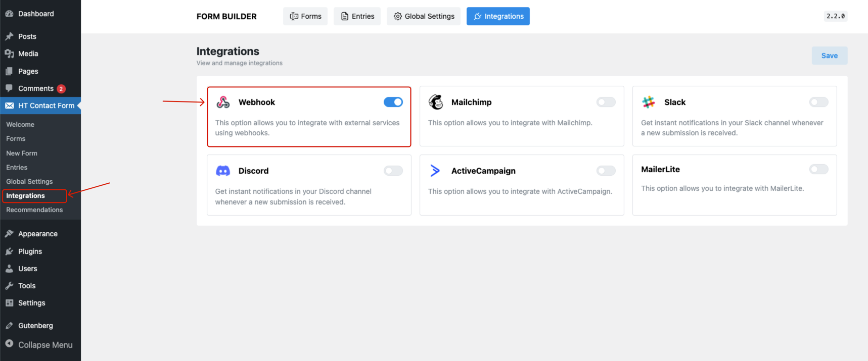Open Global Settings in sidebar submenu

point(29,181)
